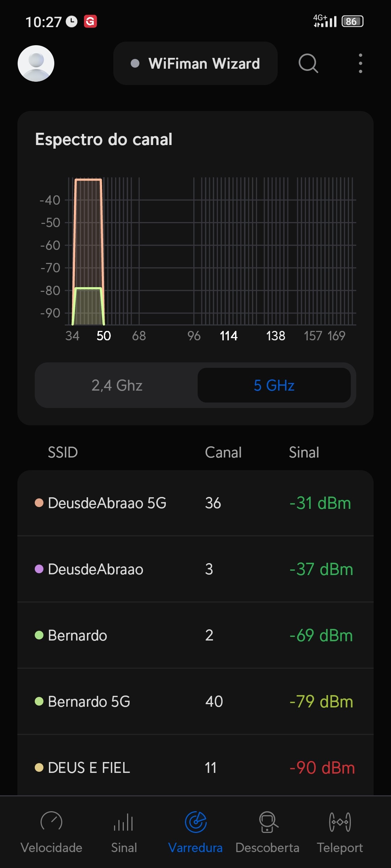Viewport: 391px width, 868px height.
Task: Open the profile avatar icon
Action: [x=36, y=63]
